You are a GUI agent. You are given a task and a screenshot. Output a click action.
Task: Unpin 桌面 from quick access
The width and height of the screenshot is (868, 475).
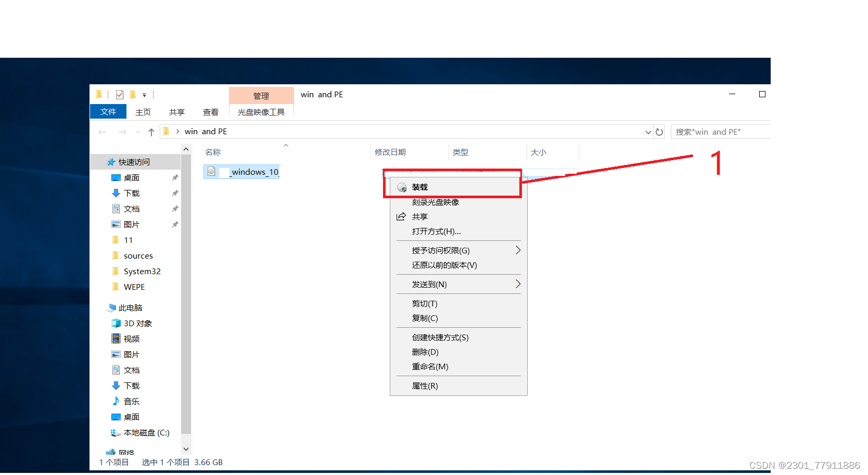(x=175, y=177)
